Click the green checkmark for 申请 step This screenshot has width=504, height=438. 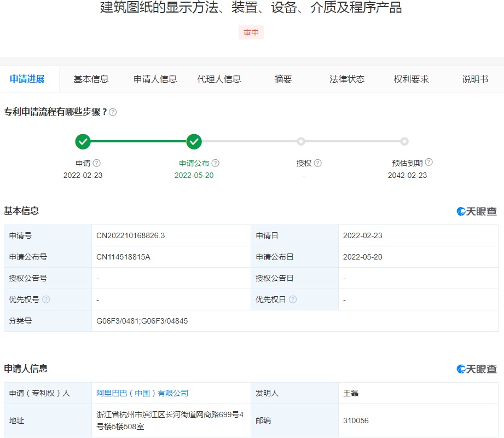pos(83,142)
